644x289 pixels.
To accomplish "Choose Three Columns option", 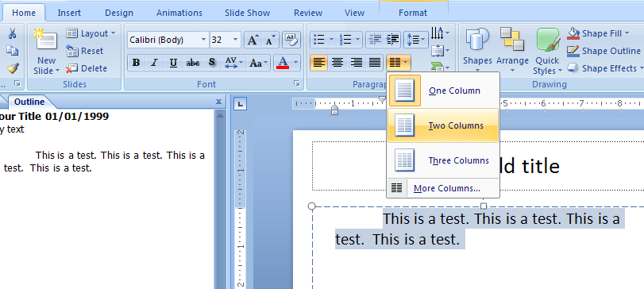I will (443, 160).
